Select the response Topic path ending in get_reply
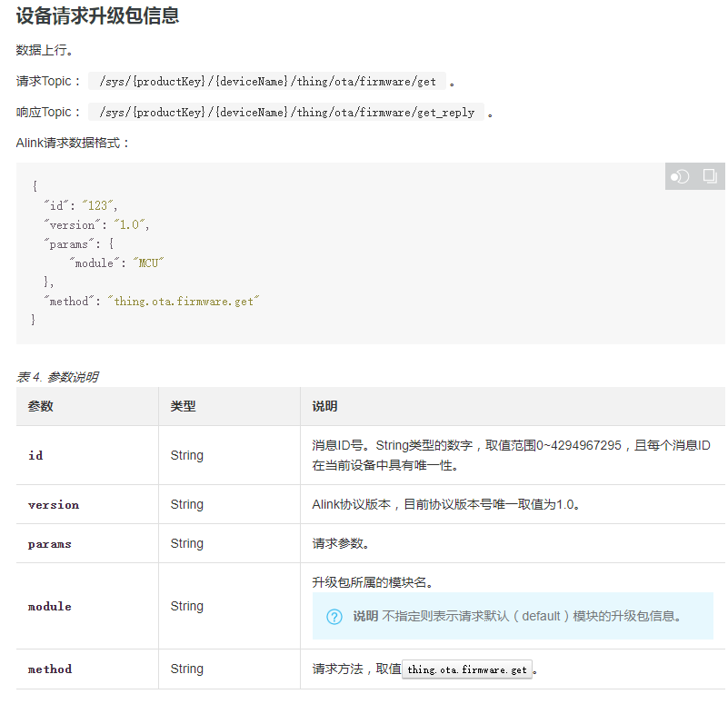Image resolution: width=728 pixels, height=704 pixels. point(286,113)
